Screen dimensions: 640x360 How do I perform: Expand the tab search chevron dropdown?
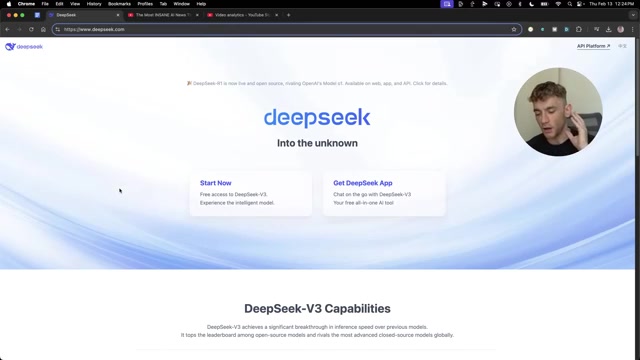pos(633,15)
